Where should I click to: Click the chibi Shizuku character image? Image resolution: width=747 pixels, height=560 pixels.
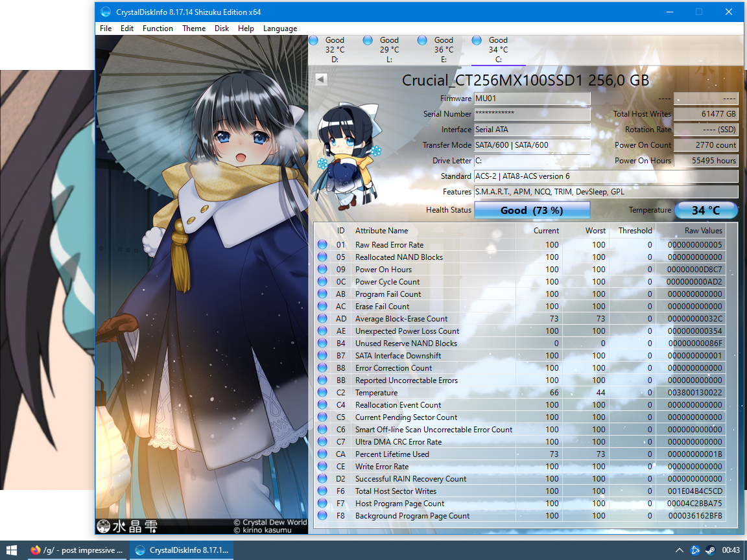(x=348, y=157)
